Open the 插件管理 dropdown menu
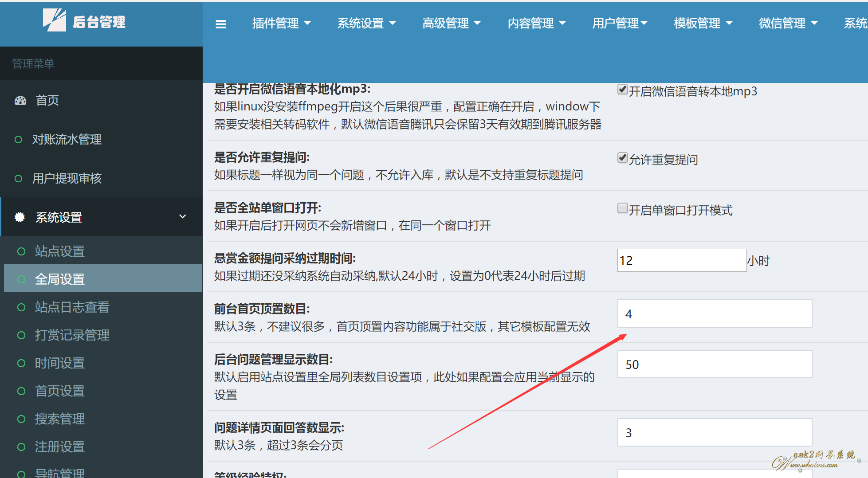The height and width of the screenshot is (478, 868). pos(281,23)
